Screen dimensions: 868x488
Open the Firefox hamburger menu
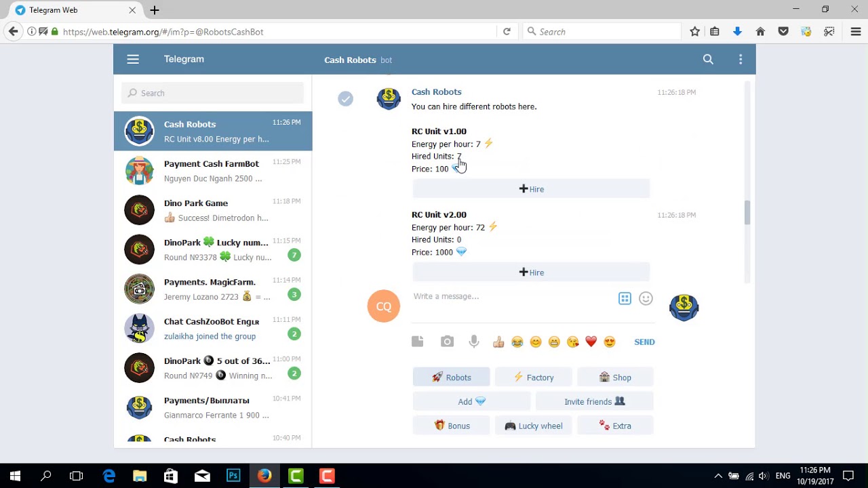point(856,31)
